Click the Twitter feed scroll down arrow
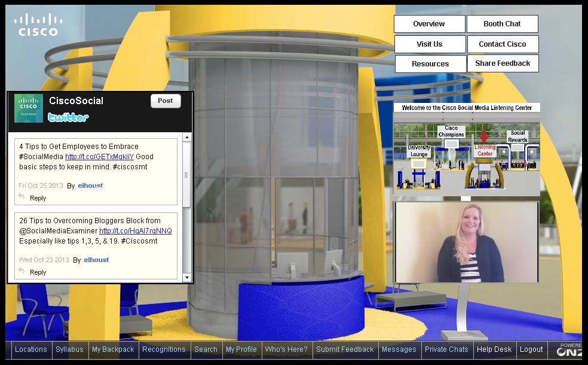The width and height of the screenshot is (588, 365). (x=187, y=278)
